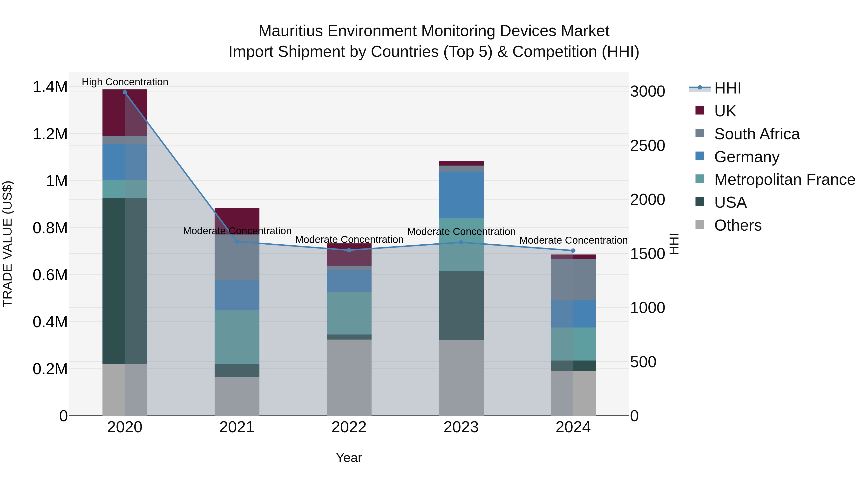This screenshot has width=868, height=488.
Task: Select the 2020 UK bar segment
Action: point(125,113)
